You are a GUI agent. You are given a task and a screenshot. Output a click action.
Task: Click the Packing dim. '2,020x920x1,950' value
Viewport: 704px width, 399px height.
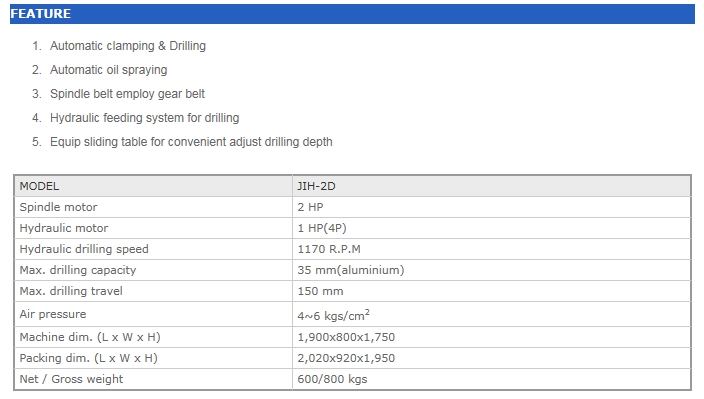(x=346, y=358)
